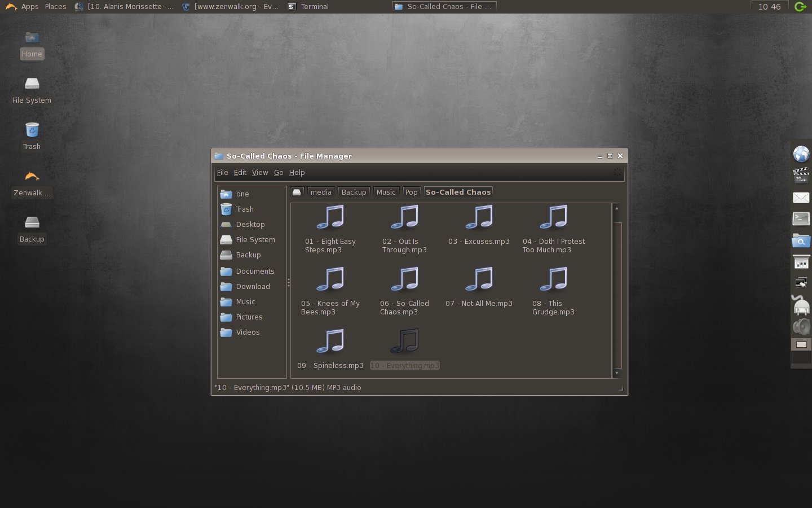Select the 04 - Doth I Protest Too Much.mp3 icon
Viewport: 812px width, 508px height.
click(553, 217)
